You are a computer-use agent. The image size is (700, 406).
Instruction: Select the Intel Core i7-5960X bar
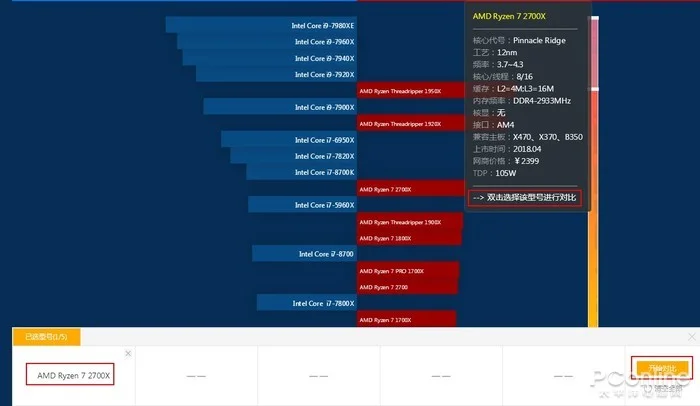[302, 205]
